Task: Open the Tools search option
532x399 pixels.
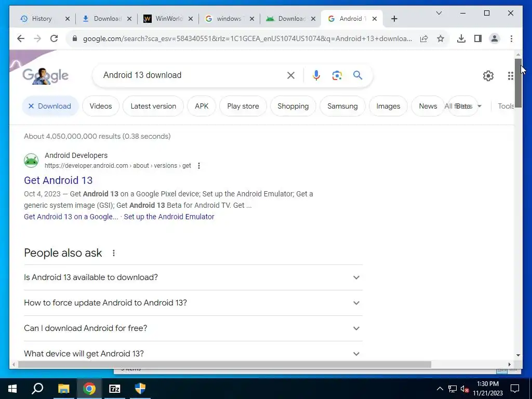Action: tap(506, 106)
